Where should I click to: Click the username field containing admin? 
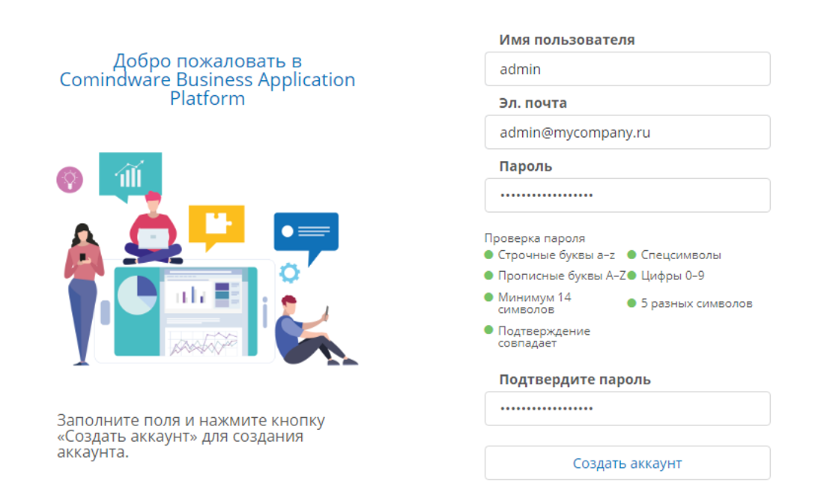[628, 69]
